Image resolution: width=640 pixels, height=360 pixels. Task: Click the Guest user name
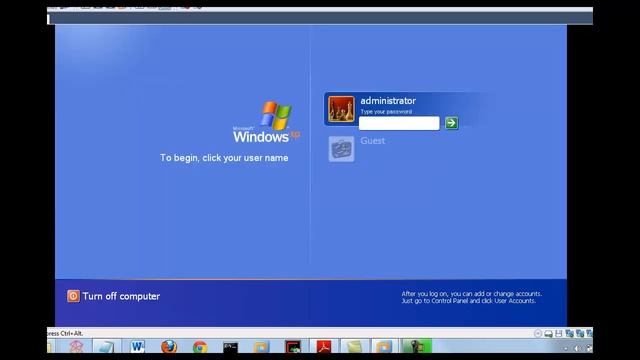[373, 141]
